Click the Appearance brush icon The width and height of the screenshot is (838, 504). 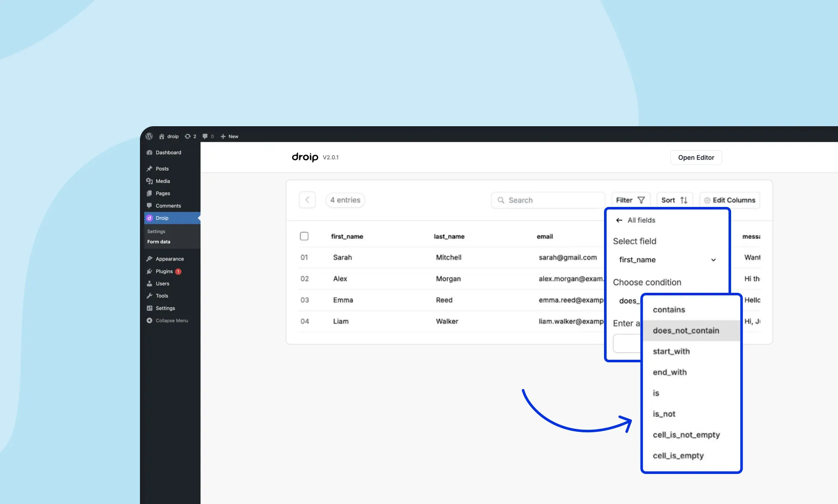(x=149, y=259)
